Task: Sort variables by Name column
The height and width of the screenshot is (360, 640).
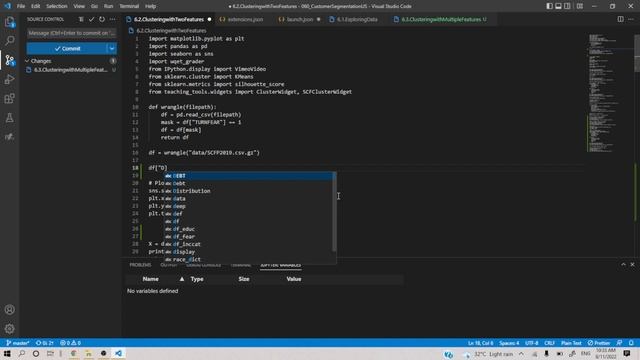Action: pyautogui.click(x=151, y=279)
